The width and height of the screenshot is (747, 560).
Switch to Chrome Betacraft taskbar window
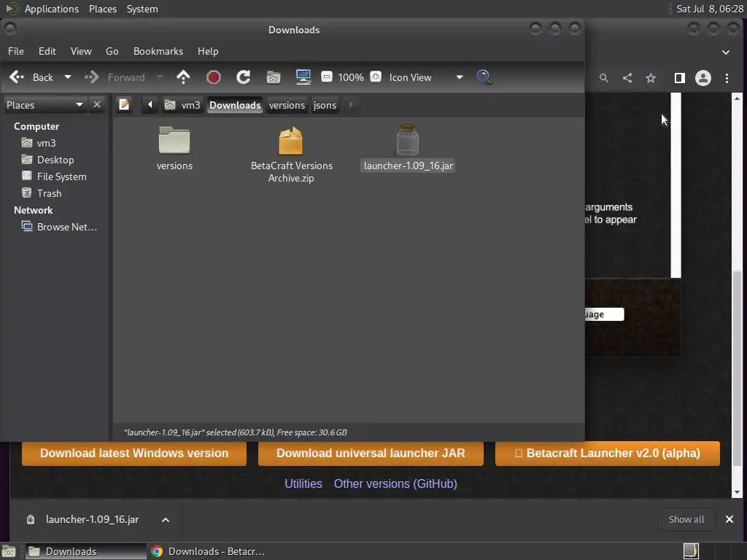[208, 551]
